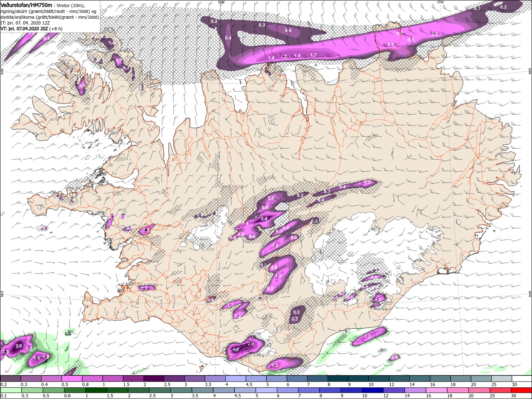Image resolution: width=532 pixels, height=399 pixels.
Task: Click the 3.4 snowfall value on the map
Action: coord(264,219)
